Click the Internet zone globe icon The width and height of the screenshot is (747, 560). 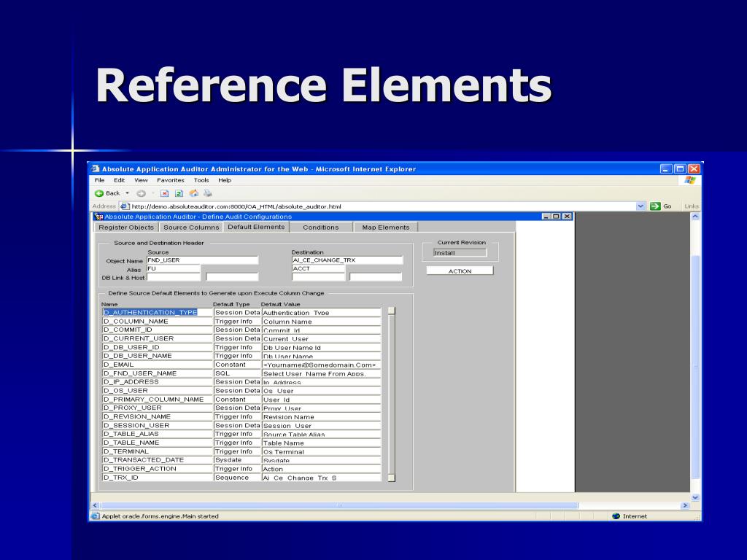[x=616, y=516]
